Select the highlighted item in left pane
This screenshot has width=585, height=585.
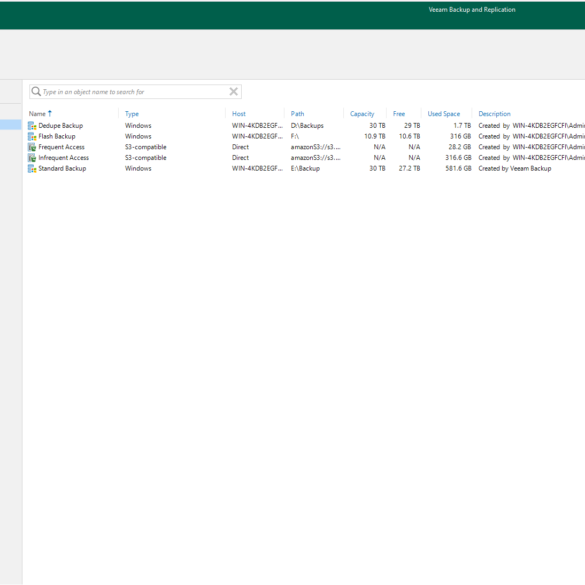(10, 125)
